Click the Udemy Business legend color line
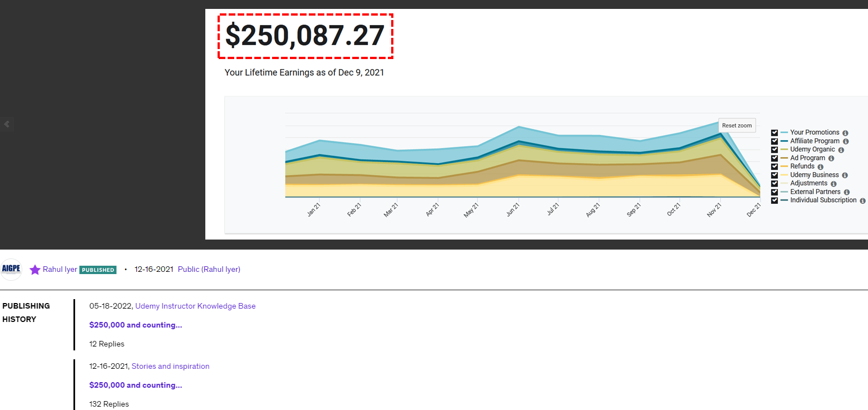868x410 pixels. (784, 175)
